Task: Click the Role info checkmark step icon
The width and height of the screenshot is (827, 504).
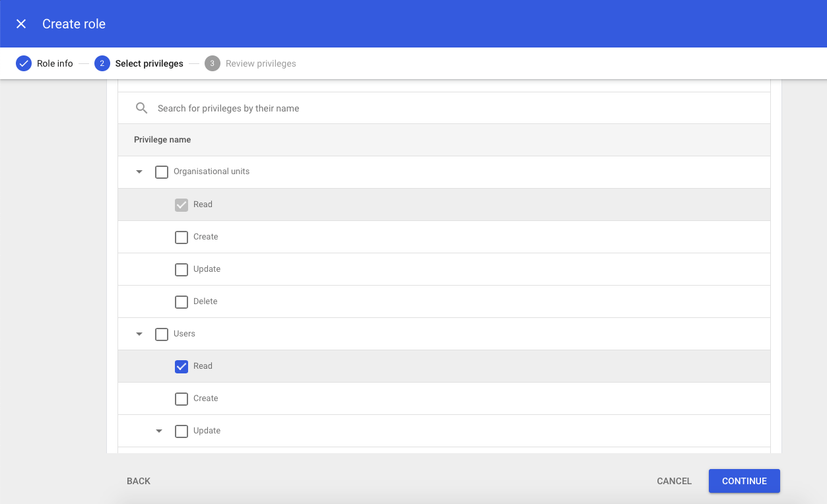Action: 24,64
